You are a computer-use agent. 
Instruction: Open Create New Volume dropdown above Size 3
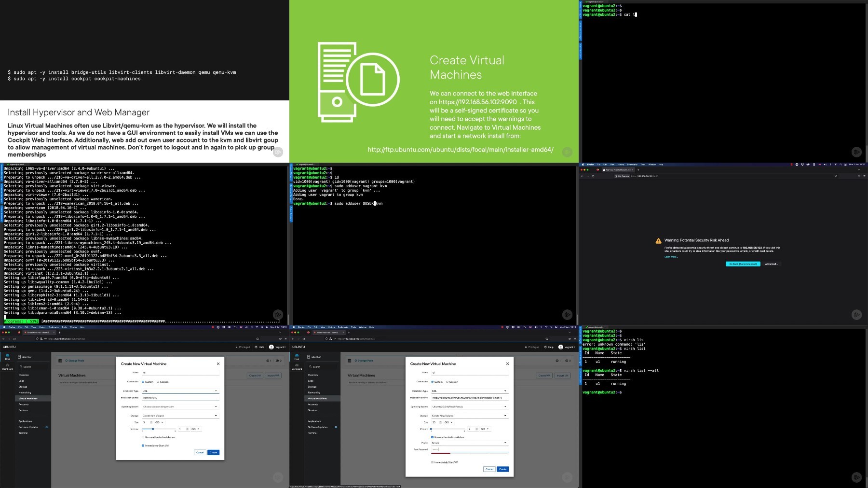pos(180,416)
